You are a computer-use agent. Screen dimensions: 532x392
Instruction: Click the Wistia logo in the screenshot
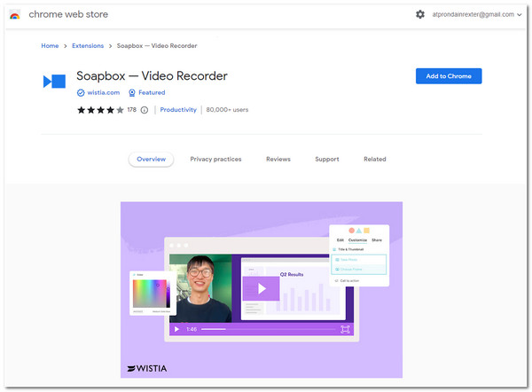coord(147,368)
